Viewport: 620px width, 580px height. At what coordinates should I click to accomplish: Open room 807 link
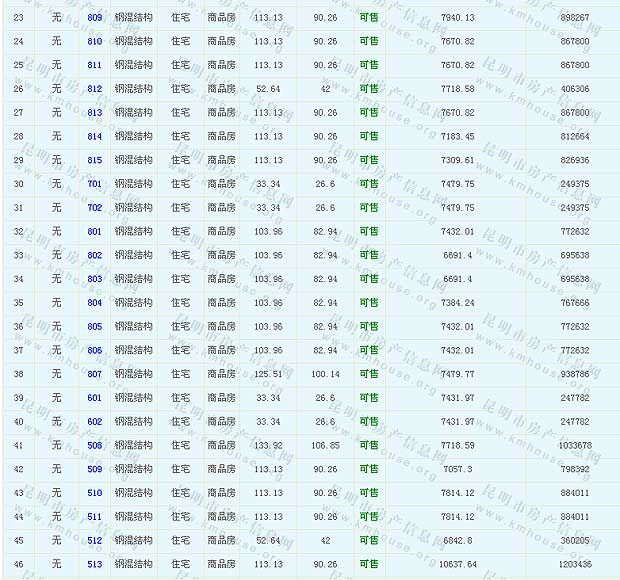tap(95, 374)
